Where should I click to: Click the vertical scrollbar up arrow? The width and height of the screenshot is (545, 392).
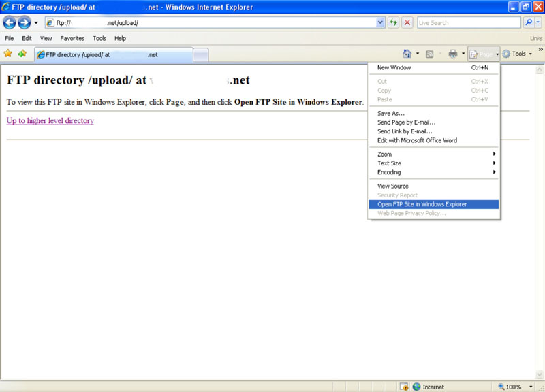pyautogui.click(x=539, y=70)
